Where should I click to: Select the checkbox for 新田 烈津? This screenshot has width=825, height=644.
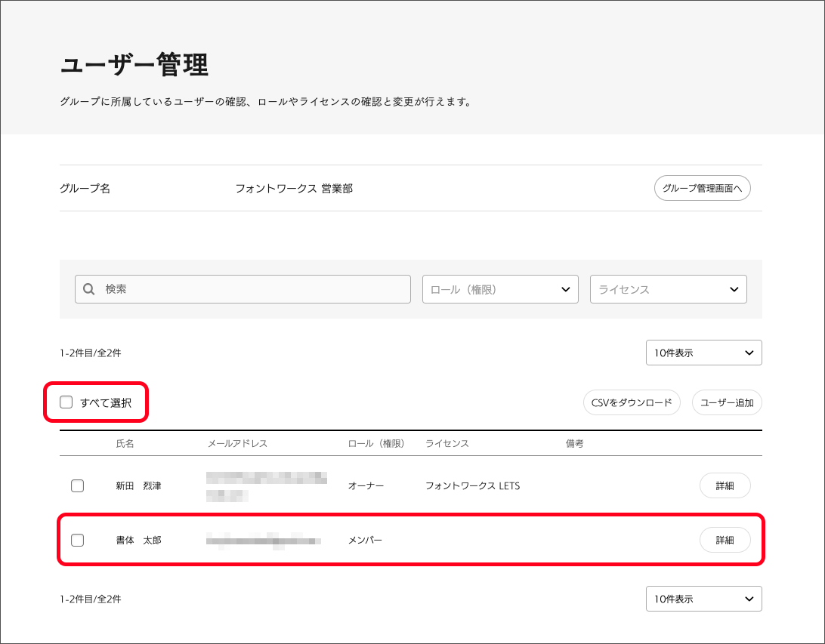pos(77,486)
